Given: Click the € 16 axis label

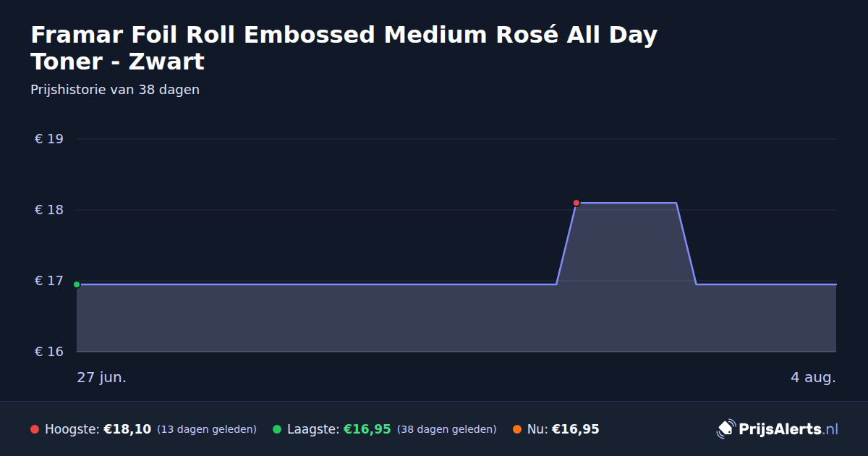Looking at the screenshot, I should click(x=48, y=352).
